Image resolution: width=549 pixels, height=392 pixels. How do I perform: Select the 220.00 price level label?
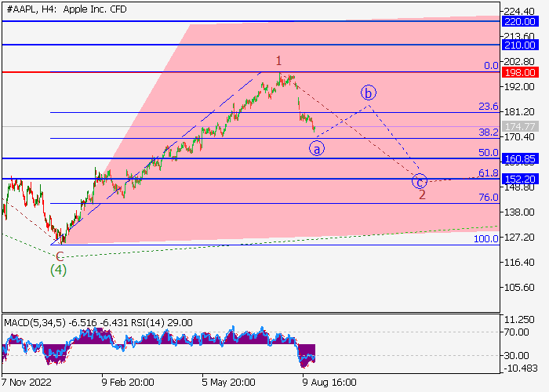(519, 22)
